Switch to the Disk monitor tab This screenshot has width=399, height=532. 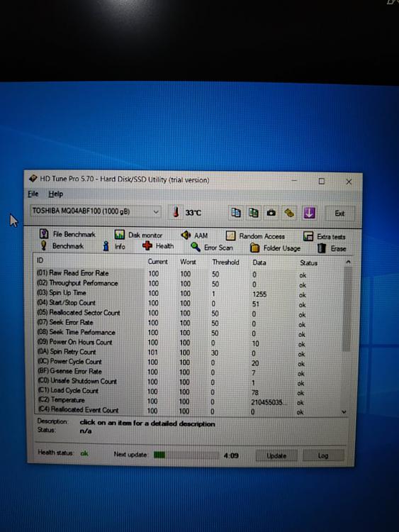point(138,235)
